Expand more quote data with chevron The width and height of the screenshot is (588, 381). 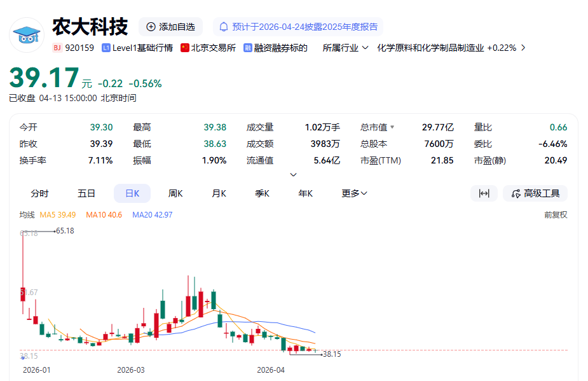tap(293, 174)
